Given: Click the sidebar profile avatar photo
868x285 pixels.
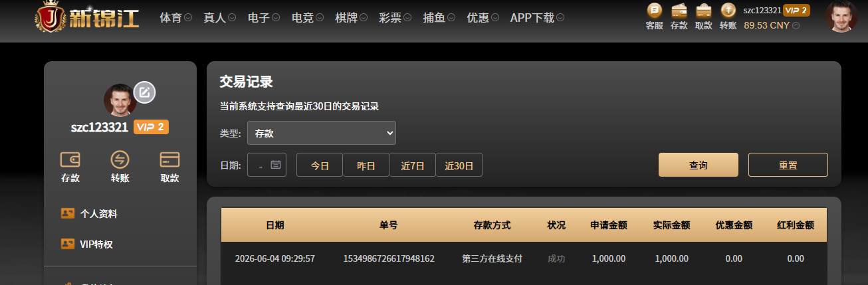Looking at the screenshot, I should [120, 100].
